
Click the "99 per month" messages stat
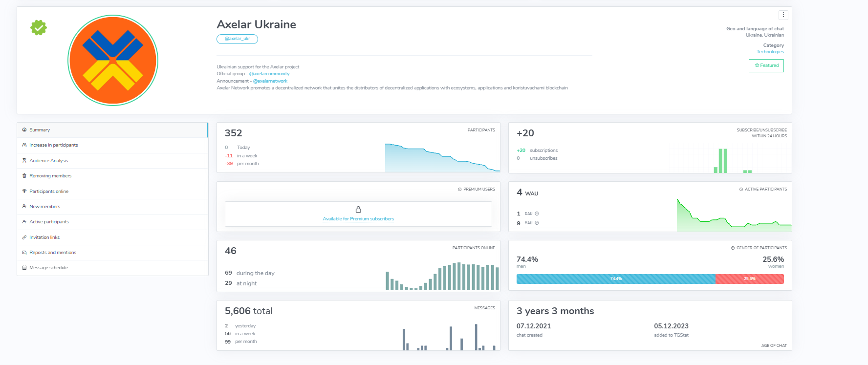click(241, 342)
